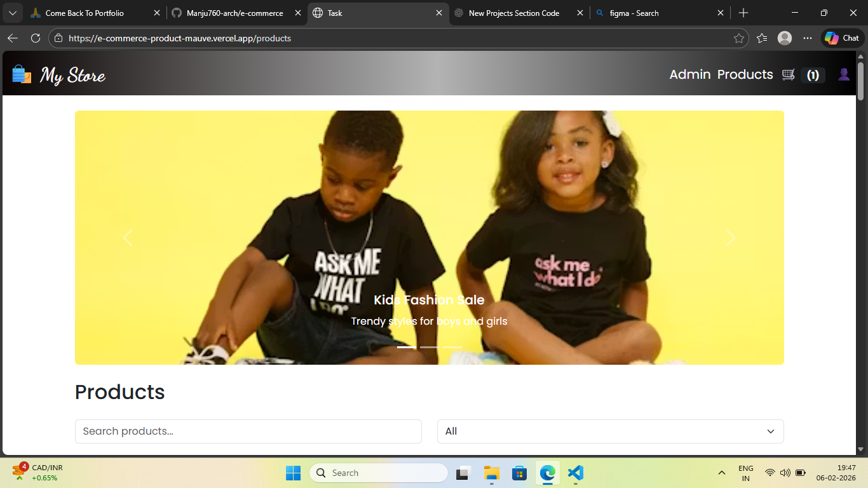
Task: Go to next carousel slide arrow
Action: (730, 238)
